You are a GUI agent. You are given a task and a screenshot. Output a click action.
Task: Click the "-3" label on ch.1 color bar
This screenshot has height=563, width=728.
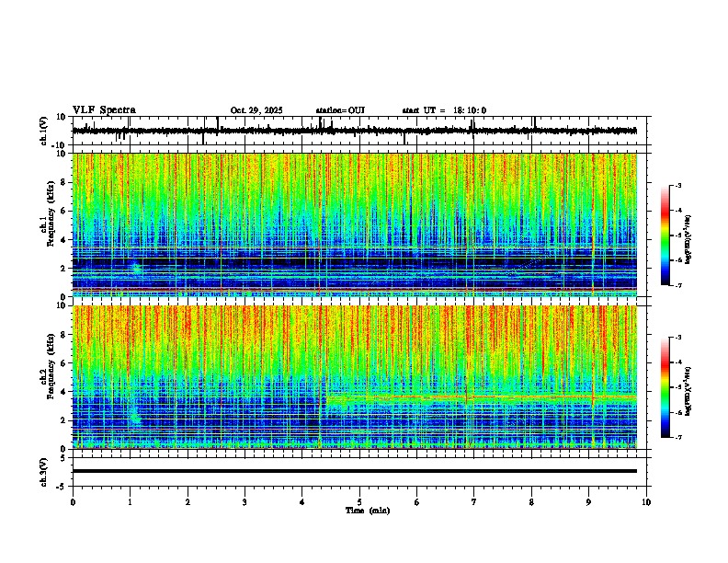678,185
